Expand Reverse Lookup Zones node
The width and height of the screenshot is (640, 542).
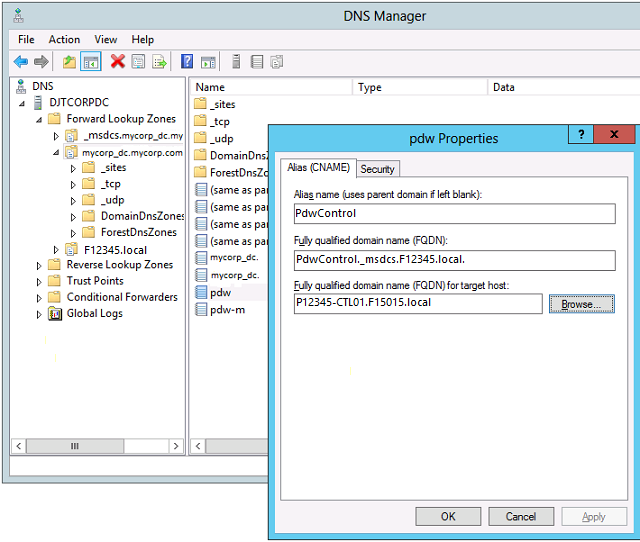point(39,266)
